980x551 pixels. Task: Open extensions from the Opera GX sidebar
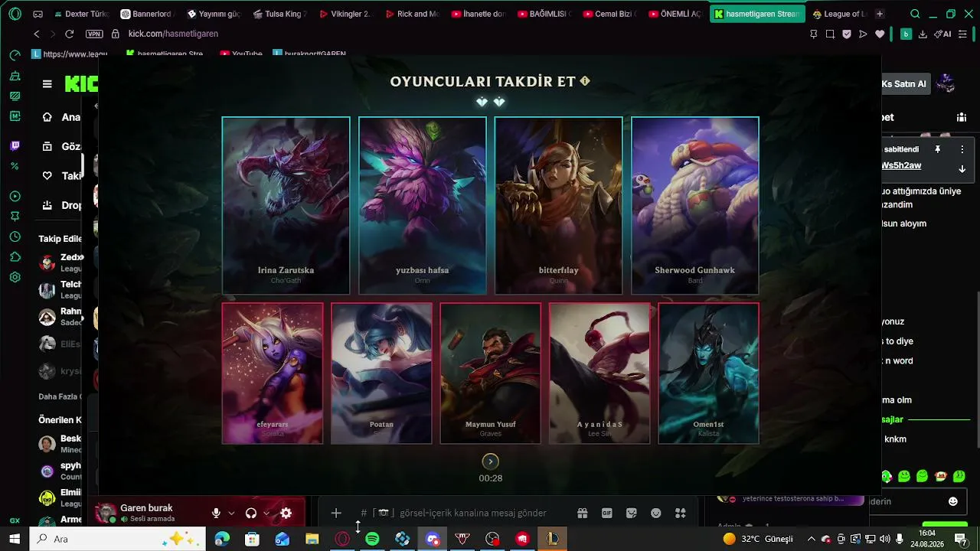tap(15, 257)
